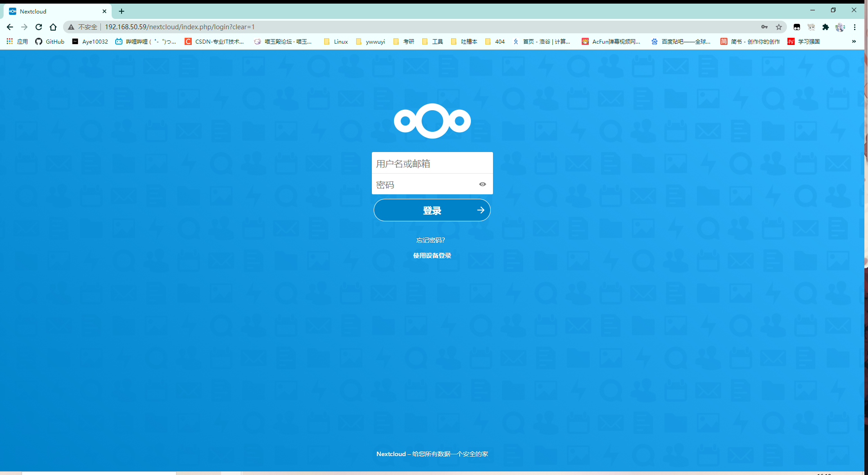Toggle password visibility eye icon

pos(483,184)
